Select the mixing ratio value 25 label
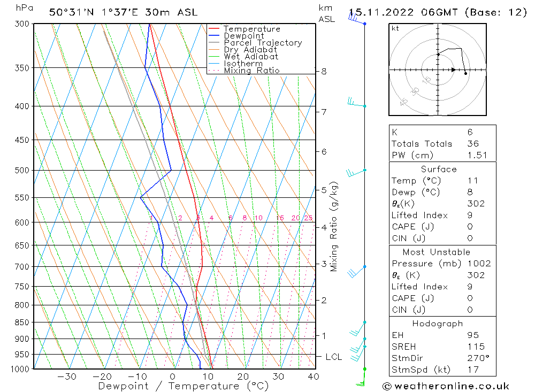The width and height of the screenshot is (535, 392). click(309, 218)
